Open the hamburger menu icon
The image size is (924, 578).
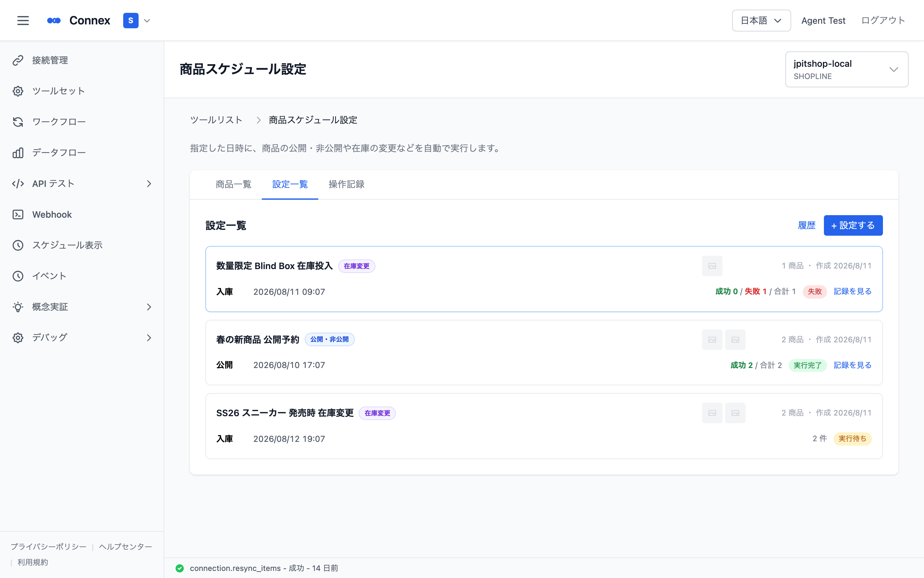tap(23, 21)
